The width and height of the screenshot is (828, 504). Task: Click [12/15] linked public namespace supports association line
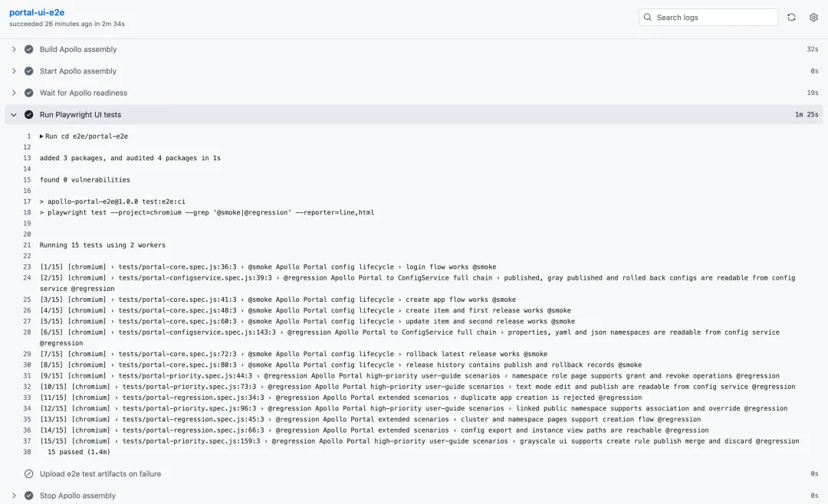coord(413,408)
